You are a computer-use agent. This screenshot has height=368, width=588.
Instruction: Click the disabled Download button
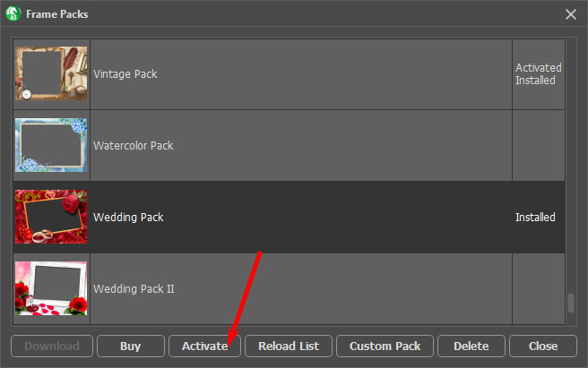tap(52, 346)
